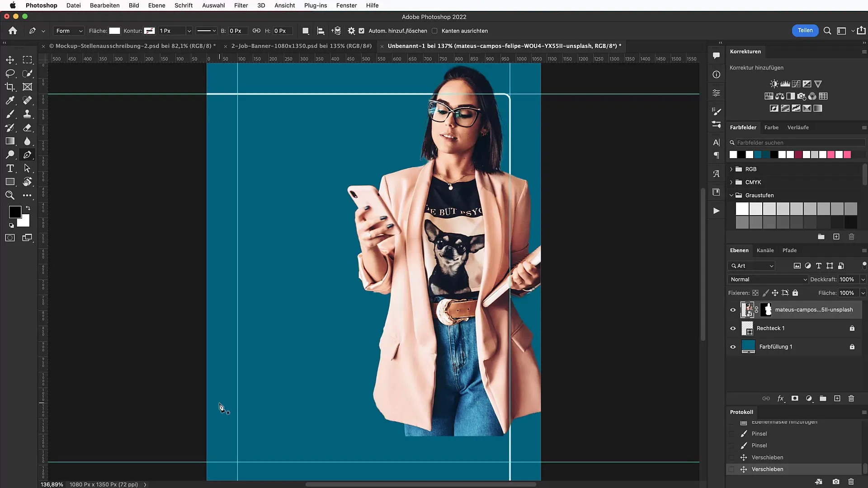Select the Brush tool
This screenshot has height=488, width=868.
click(x=9, y=114)
